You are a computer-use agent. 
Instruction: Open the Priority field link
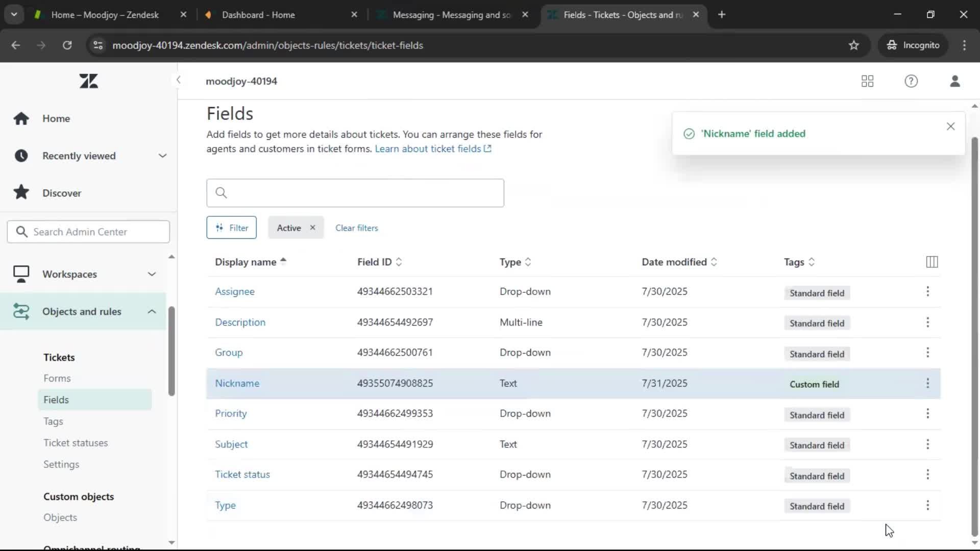[231, 414]
